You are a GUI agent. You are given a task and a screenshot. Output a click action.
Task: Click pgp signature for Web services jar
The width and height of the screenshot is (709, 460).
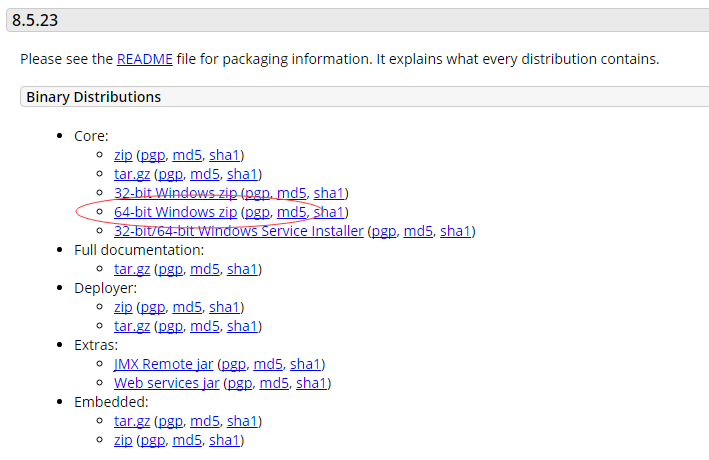point(240,383)
